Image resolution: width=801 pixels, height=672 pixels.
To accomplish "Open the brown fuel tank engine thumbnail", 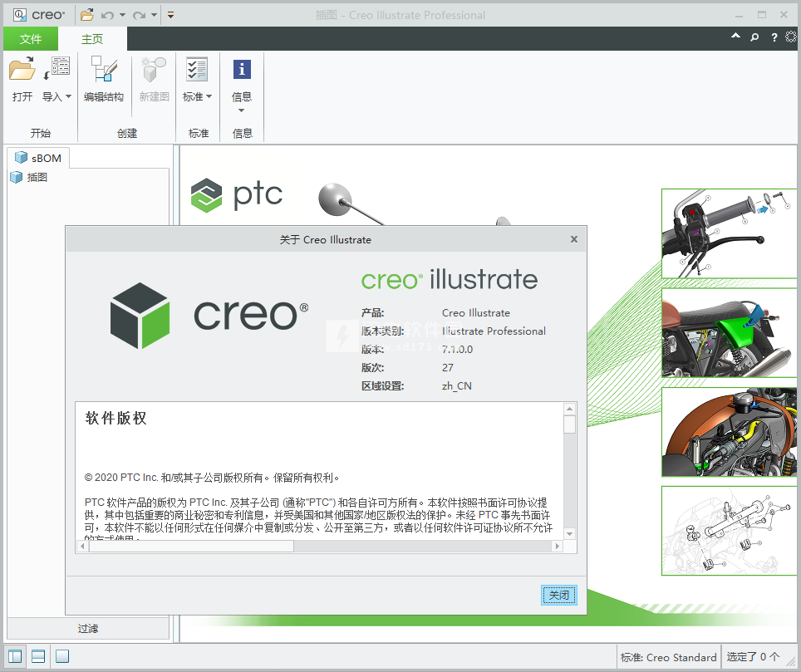I will [730, 431].
